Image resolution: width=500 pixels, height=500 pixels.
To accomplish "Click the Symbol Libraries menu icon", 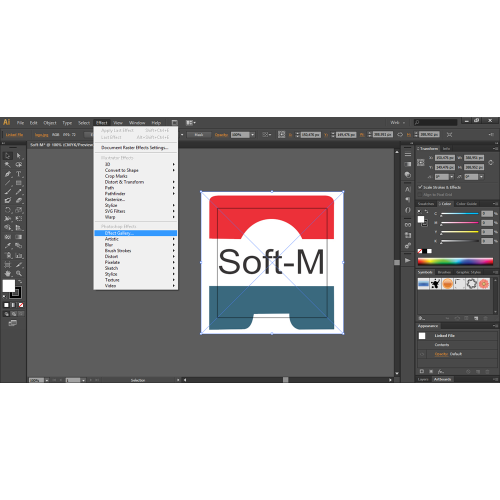I will point(422,318).
